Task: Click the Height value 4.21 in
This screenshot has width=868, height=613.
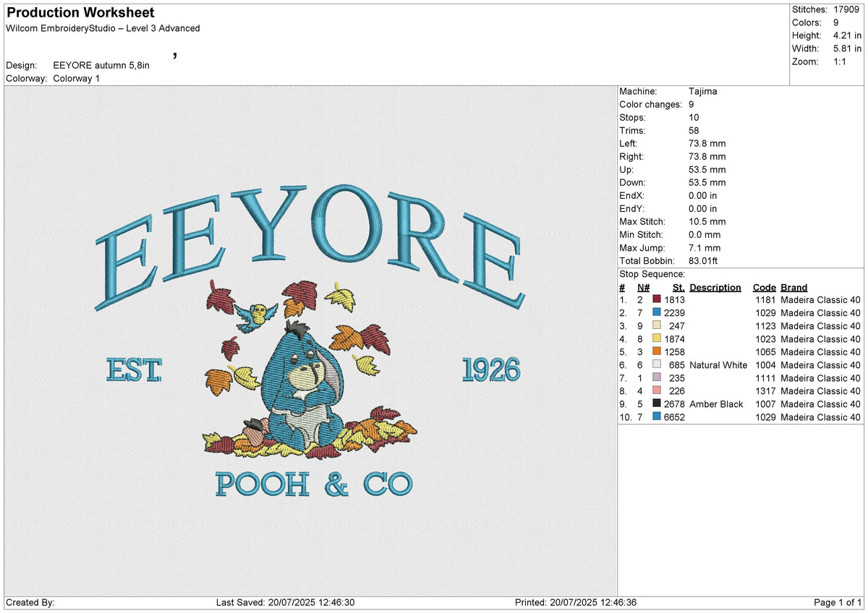Action: 847,35
